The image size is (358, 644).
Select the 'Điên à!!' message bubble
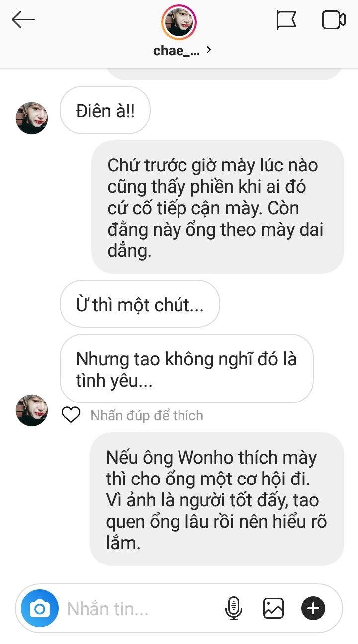click(x=105, y=110)
